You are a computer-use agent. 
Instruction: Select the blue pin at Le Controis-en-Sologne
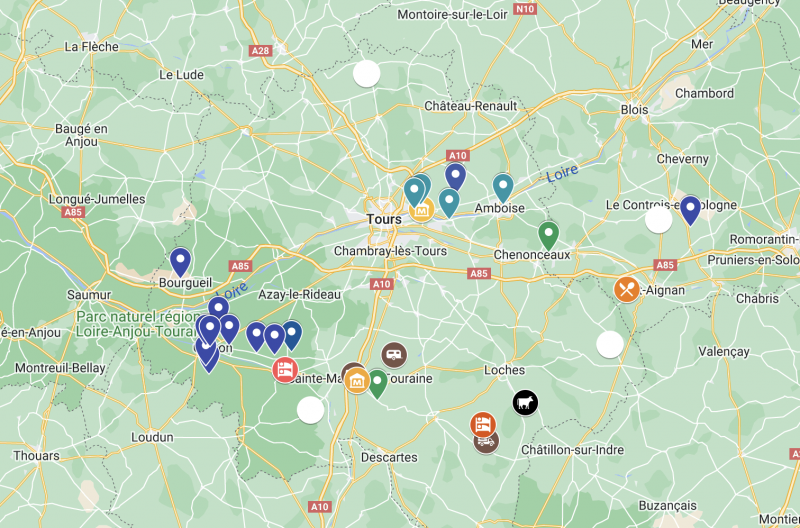[x=690, y=210]
